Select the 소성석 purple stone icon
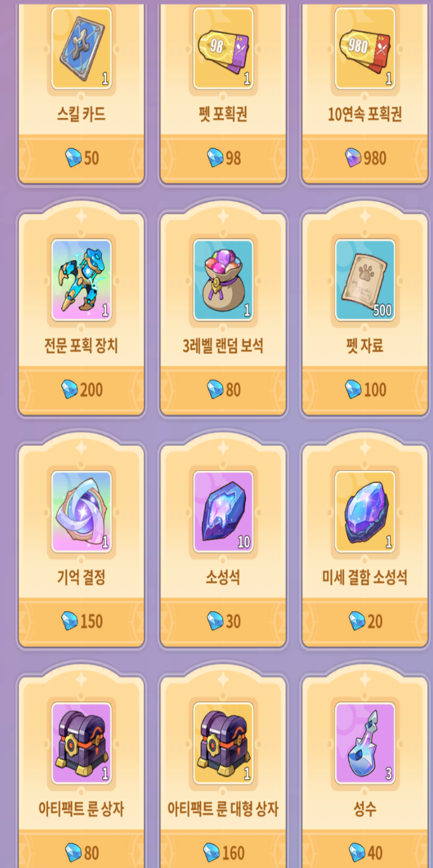Image resolution: width=433 pixels, height=868 pixels. [x=223, y=511]
